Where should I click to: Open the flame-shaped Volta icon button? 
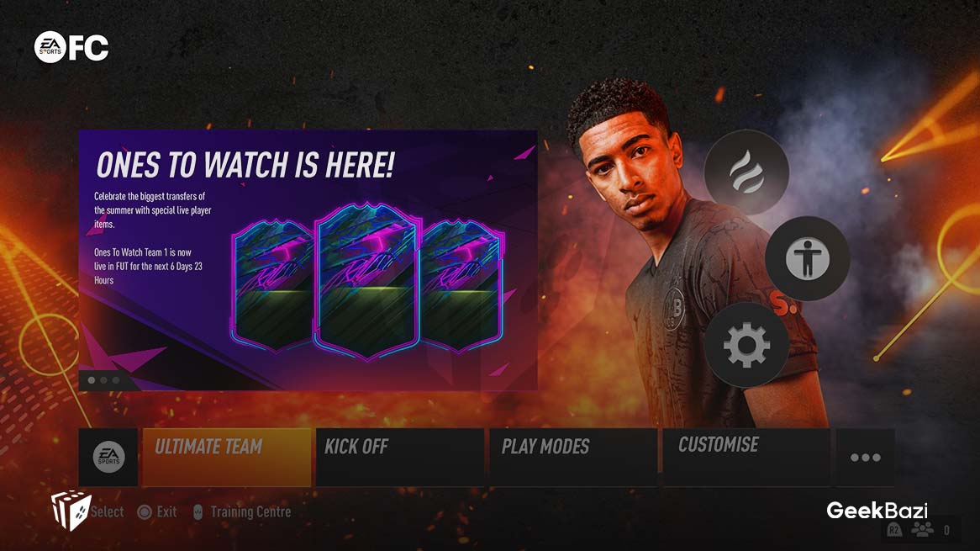click(x=746, y=172)
